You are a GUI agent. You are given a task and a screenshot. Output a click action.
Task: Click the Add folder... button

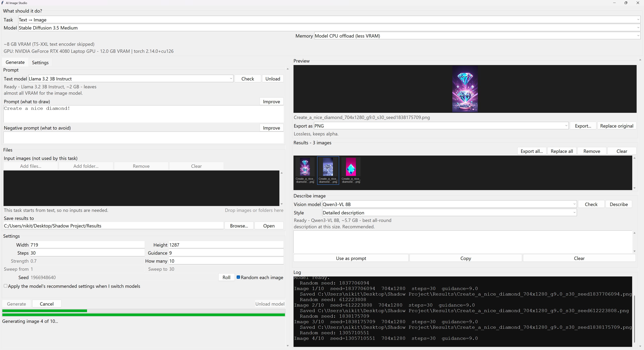86,166
